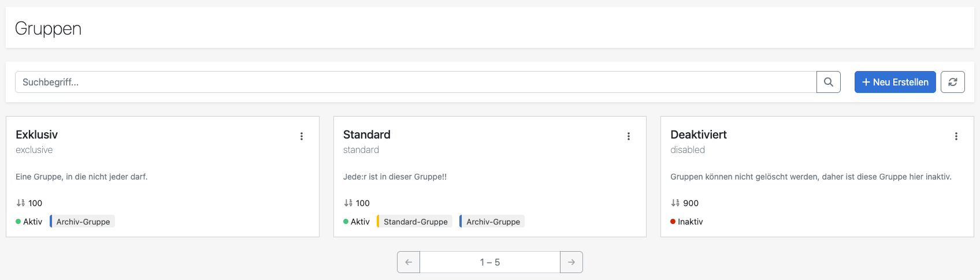Click the Neu Erstellen button
The height and width of the screenshot is (280, 980).
(x=894, y=82)
